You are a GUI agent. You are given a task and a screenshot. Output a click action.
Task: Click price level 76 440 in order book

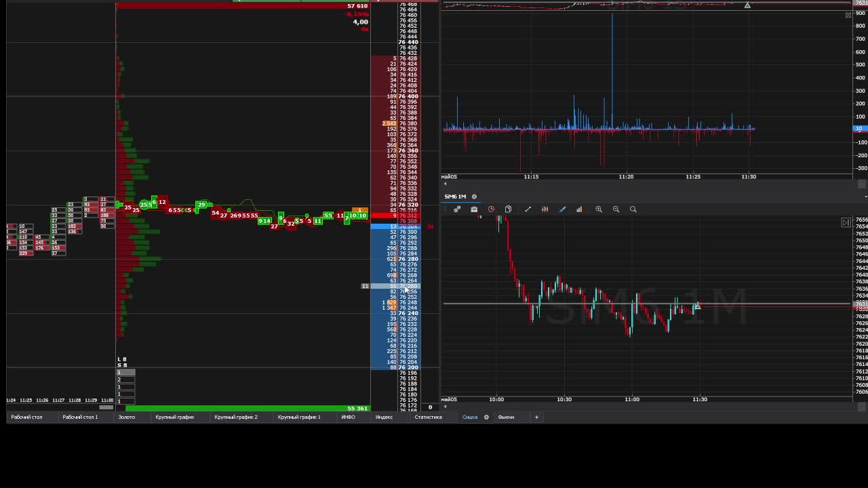(x=409, y=42)
